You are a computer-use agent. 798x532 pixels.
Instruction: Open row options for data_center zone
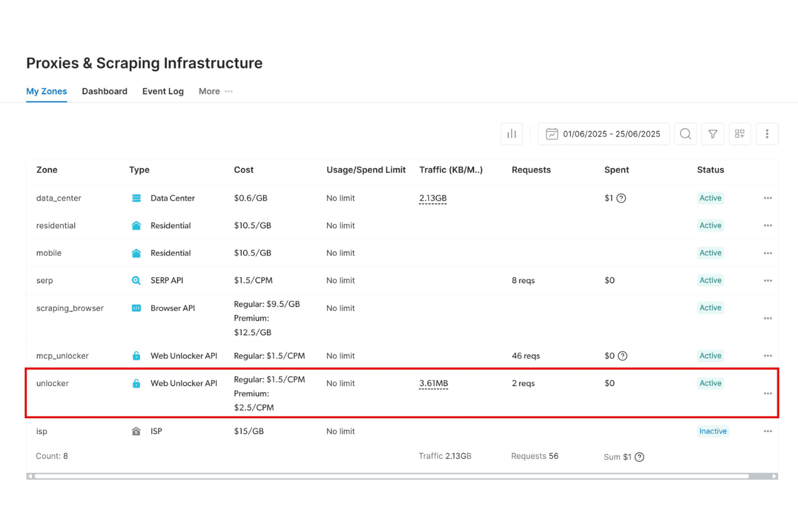(x=768, y=198)
